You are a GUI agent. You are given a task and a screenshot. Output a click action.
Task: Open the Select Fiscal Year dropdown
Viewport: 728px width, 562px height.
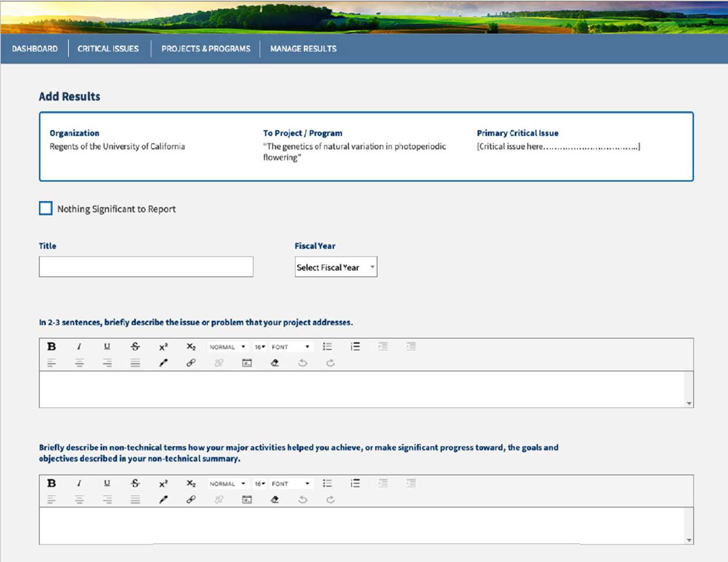pos(336,267)
